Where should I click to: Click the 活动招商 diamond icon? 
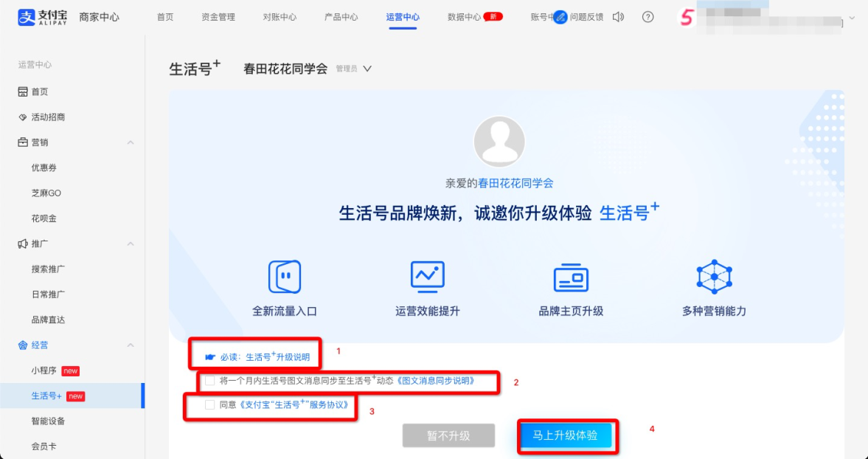coord(23,117)
